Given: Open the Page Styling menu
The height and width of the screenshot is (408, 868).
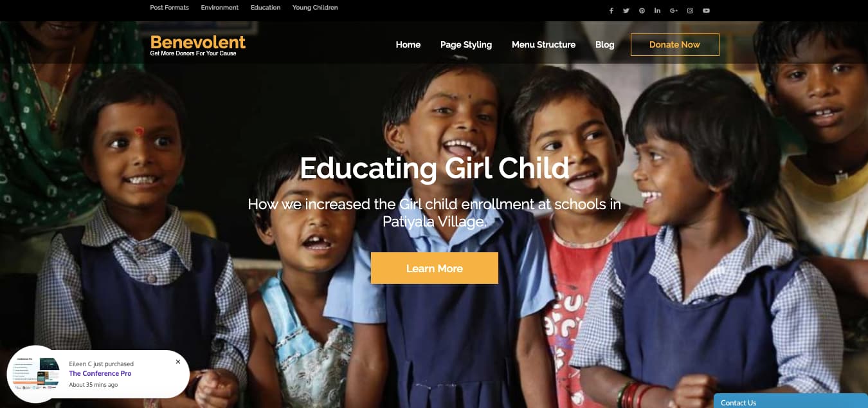Looking at the screenshot, I should click(x=466, y=44).
